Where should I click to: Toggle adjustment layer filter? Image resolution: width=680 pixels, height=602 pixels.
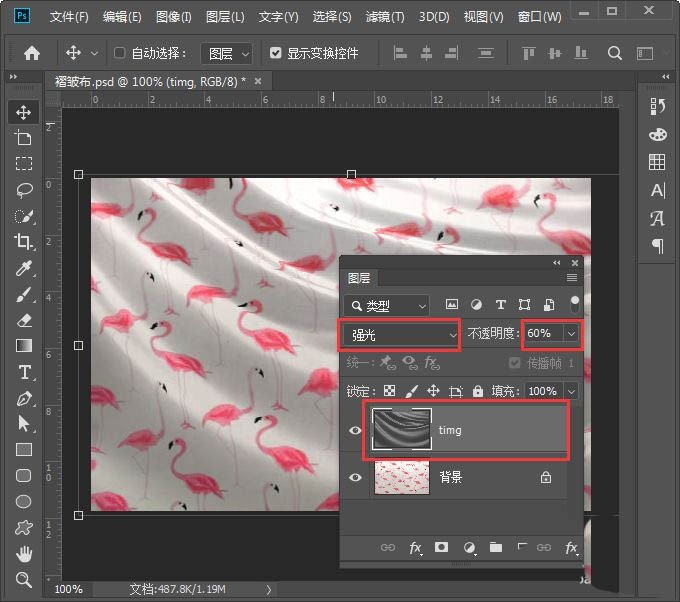click(476, 304)
